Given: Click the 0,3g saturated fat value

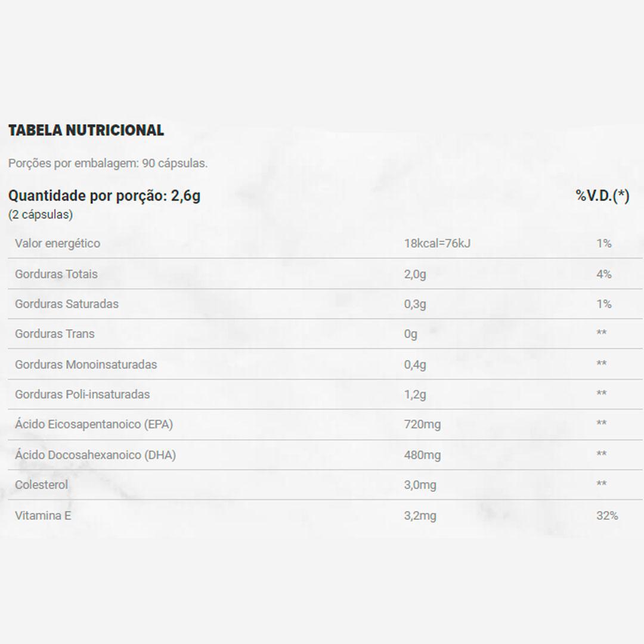Looking at the screenshot, I should (415, 304).
